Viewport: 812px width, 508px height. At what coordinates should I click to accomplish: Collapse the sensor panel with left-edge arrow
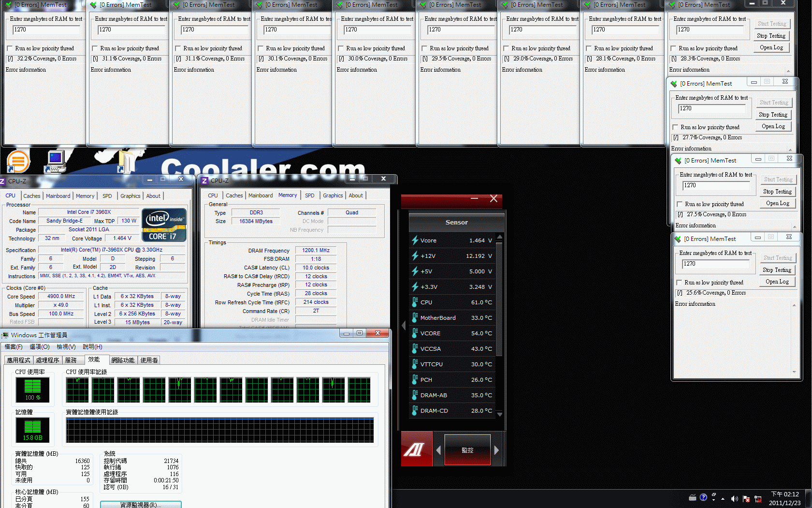pyautogui.click(x=404, y=326)
